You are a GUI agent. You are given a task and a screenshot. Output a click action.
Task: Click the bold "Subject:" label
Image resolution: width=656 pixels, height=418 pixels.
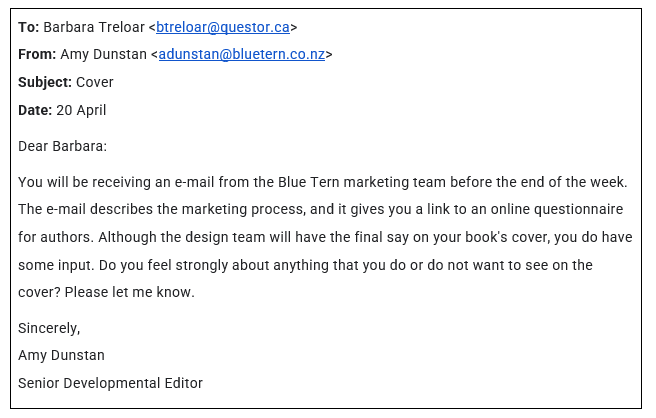point(45,82)
